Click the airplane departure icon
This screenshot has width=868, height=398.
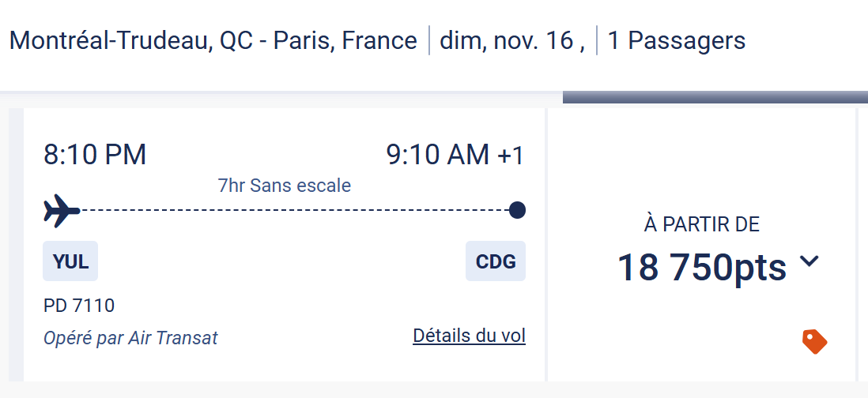tap(62, 211)
